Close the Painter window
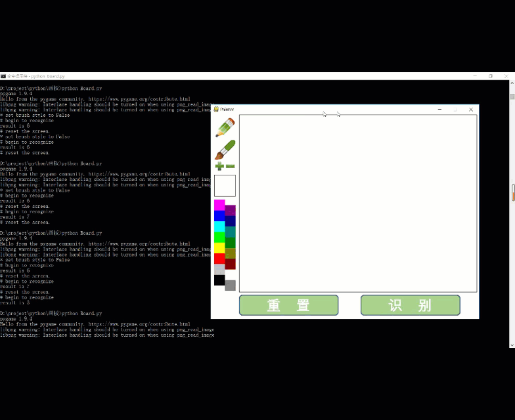Viewport: 515px width, 420px height. 471,110
